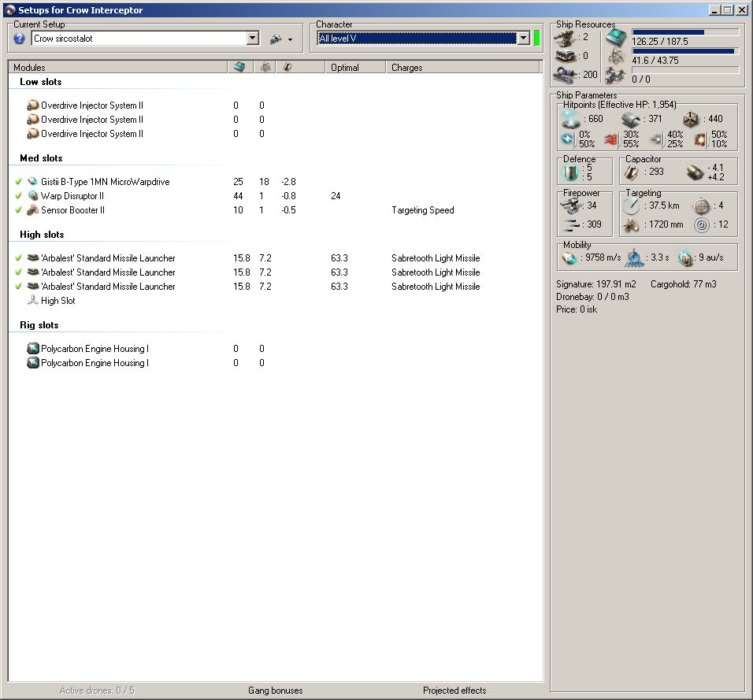Click the warp speed icon showing 9 au/s
This screenshot has height=700, width=753.
point(685,258)
